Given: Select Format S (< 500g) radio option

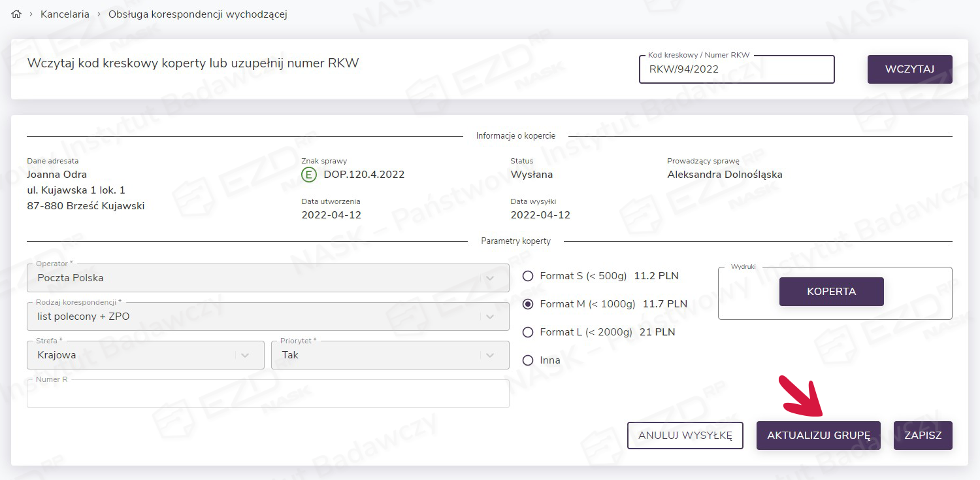Looking at the screenshot, I should (x=529, y=276).
